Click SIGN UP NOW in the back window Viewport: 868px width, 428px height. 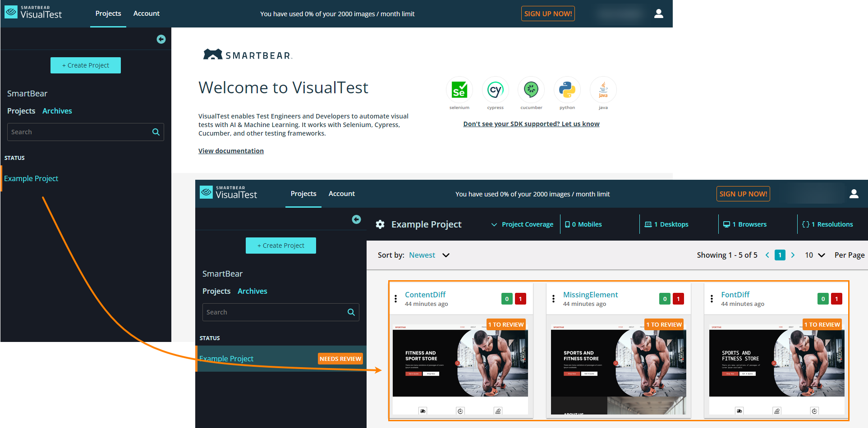click(x=548, y=14)
